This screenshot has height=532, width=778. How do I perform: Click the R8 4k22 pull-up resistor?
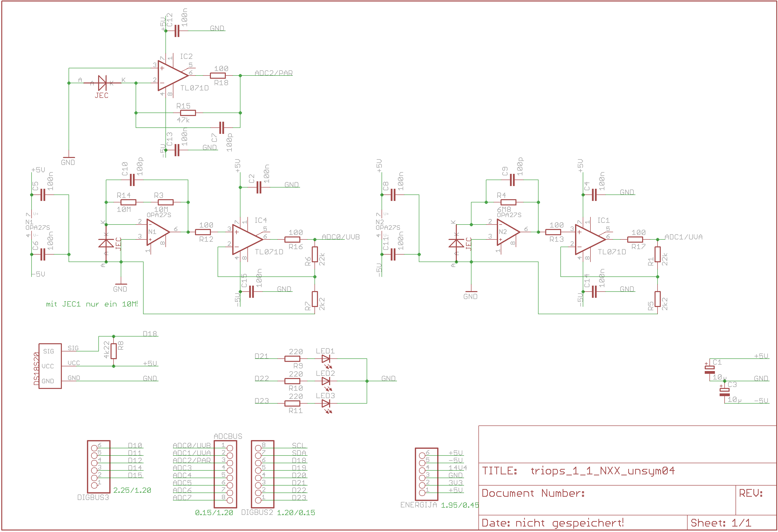114,351
